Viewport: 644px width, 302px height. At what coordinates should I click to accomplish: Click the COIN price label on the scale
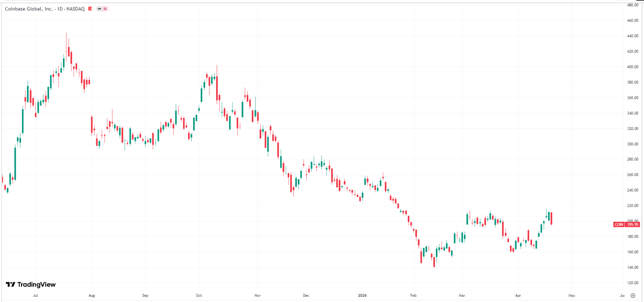(x=618, y=225)
